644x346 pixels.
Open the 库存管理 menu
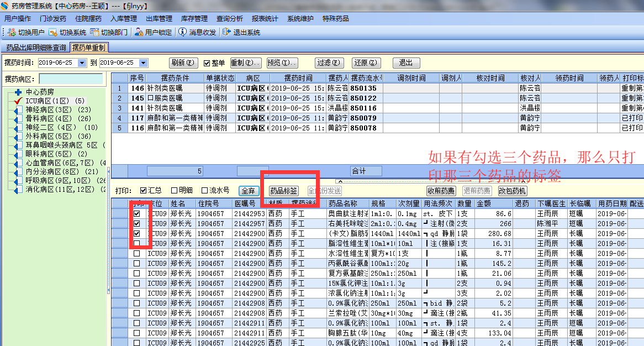194,18
